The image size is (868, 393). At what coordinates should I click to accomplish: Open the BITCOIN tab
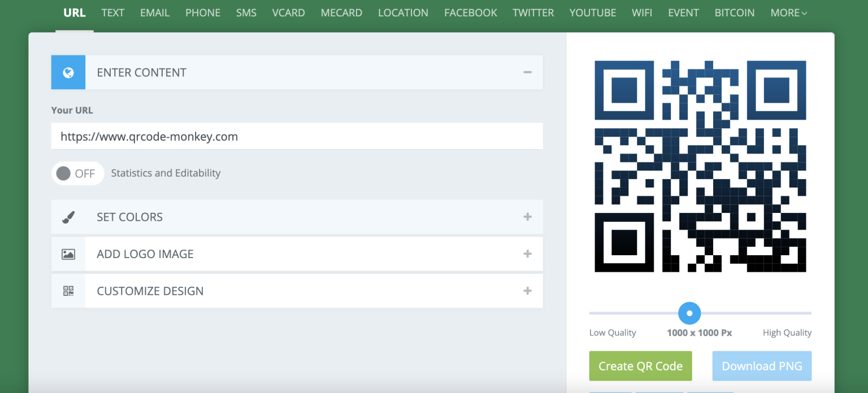tap(734, 12)
